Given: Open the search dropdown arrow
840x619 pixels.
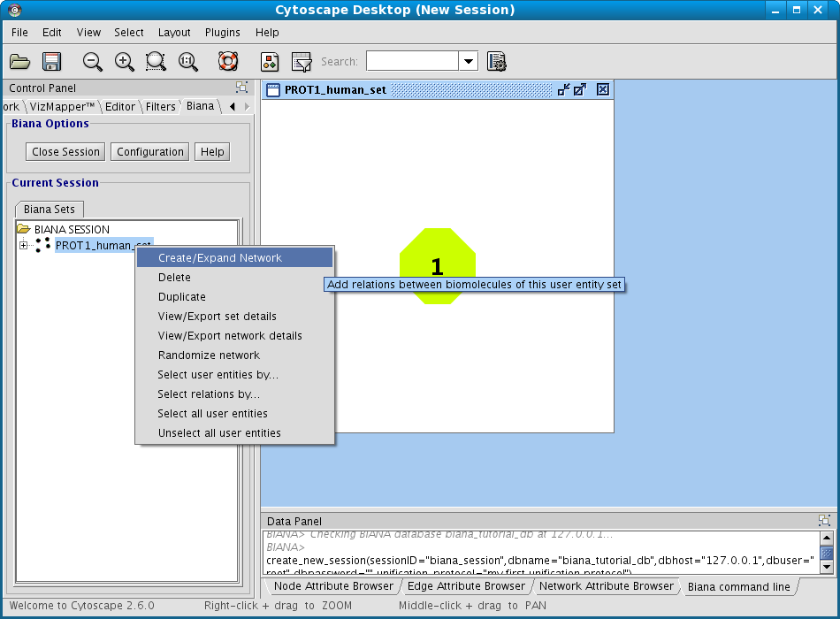Looking at the screenshot, I should pyautogui.click(x=468, y=62).
